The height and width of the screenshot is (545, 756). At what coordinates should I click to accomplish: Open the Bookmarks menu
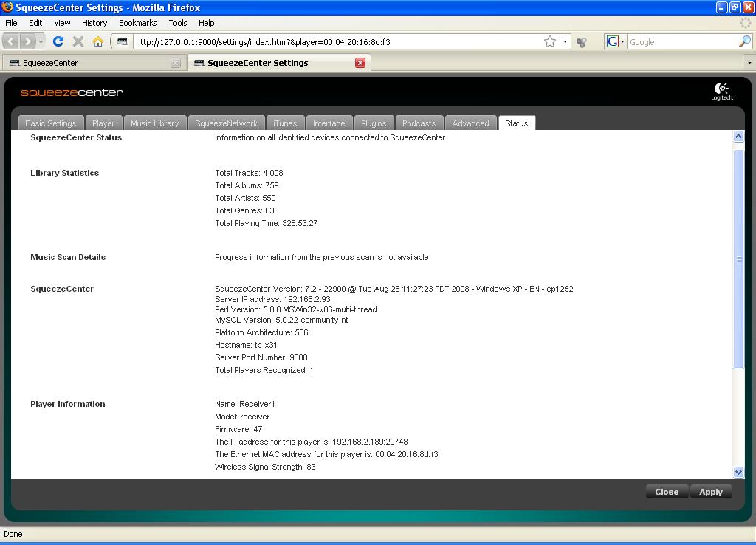[x=137, y=23]
